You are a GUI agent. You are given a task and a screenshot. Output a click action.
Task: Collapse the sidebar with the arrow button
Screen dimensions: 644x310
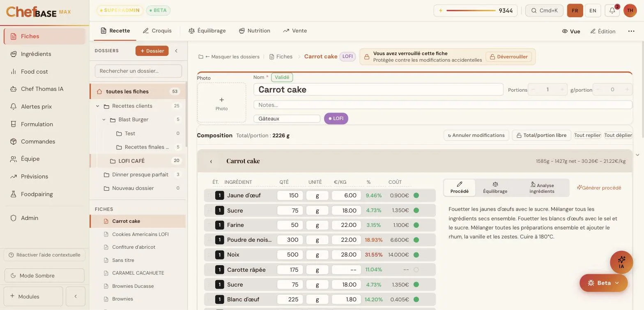coord(76,296)
